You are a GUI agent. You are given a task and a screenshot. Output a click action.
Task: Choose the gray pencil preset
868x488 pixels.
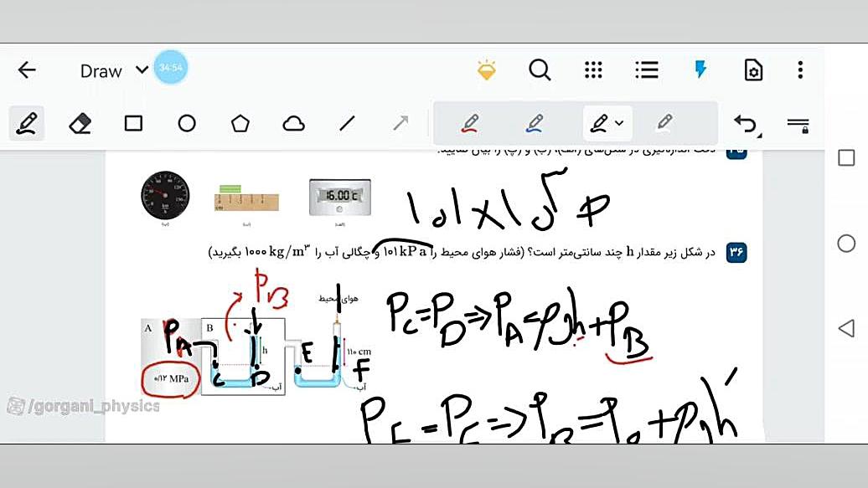point(665,122)
